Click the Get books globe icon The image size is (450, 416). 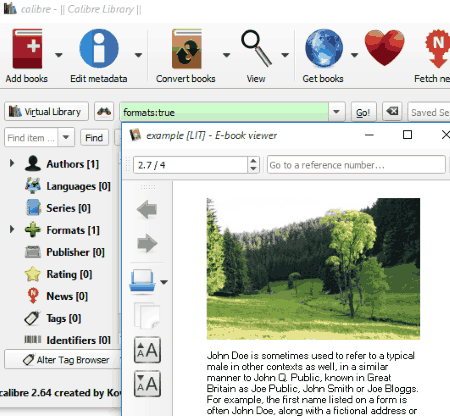(324, 49)
